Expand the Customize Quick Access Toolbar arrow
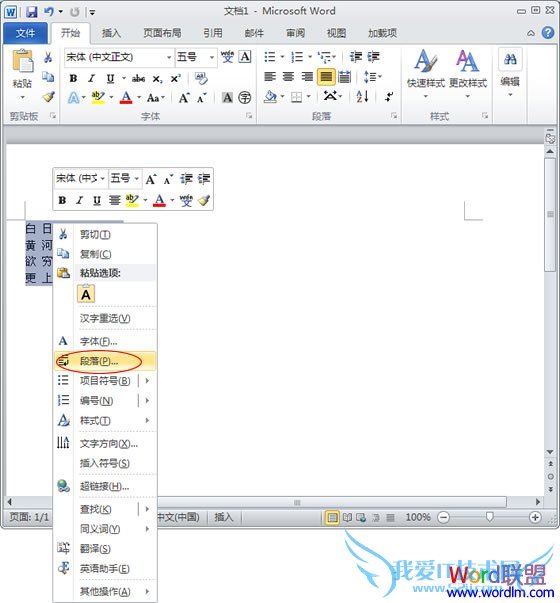 [x=92, y=13]
